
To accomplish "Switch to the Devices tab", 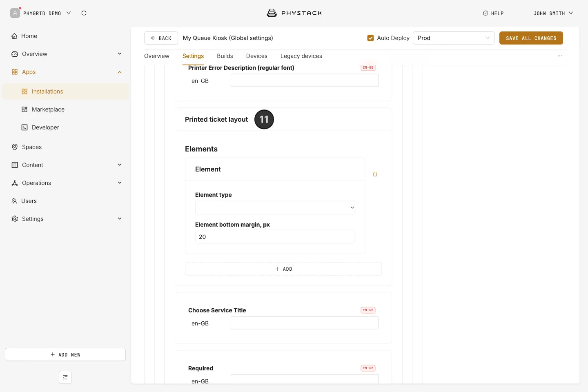I will (x=257, y=56).
